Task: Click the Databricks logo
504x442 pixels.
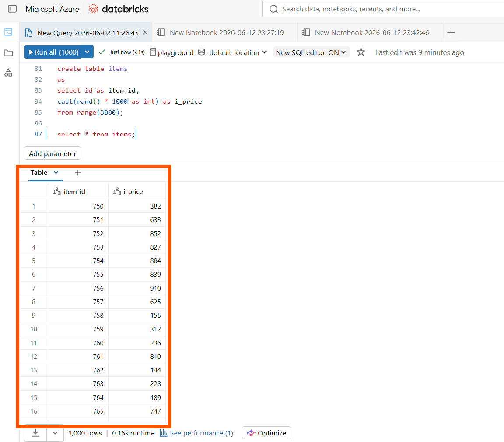Action: pos(118,9)
